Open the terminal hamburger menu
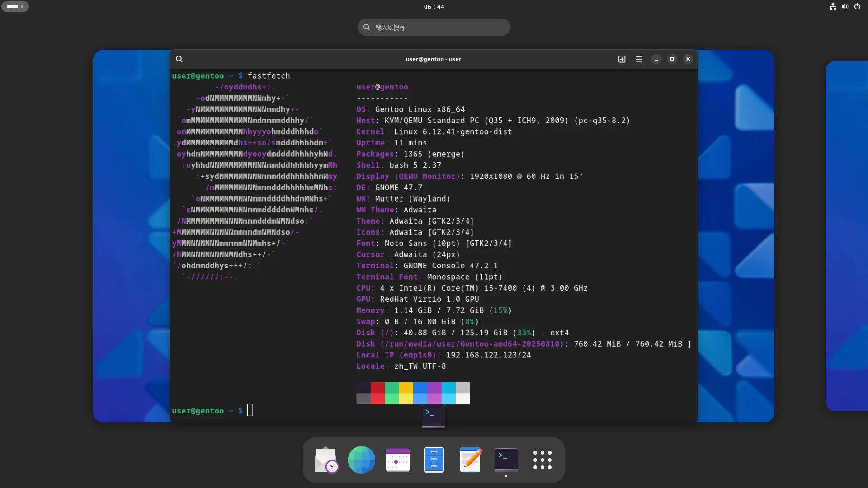This screenshot has height=488, width=868. pos(639,59)
